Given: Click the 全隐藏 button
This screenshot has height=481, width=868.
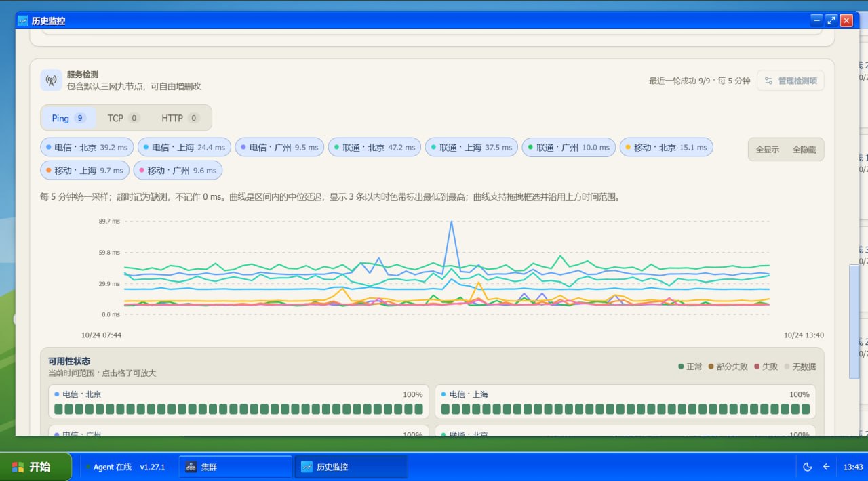Looking at the screenshot, I should point(804,150).
